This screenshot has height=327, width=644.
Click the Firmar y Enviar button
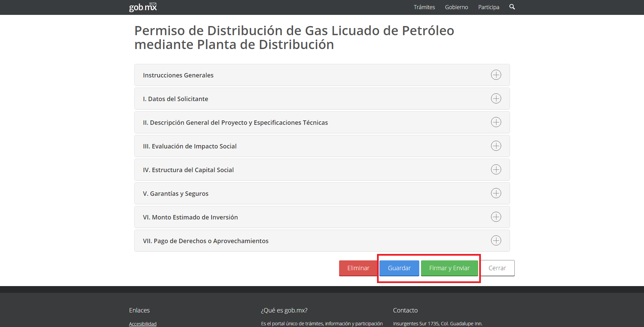(449, 268)
